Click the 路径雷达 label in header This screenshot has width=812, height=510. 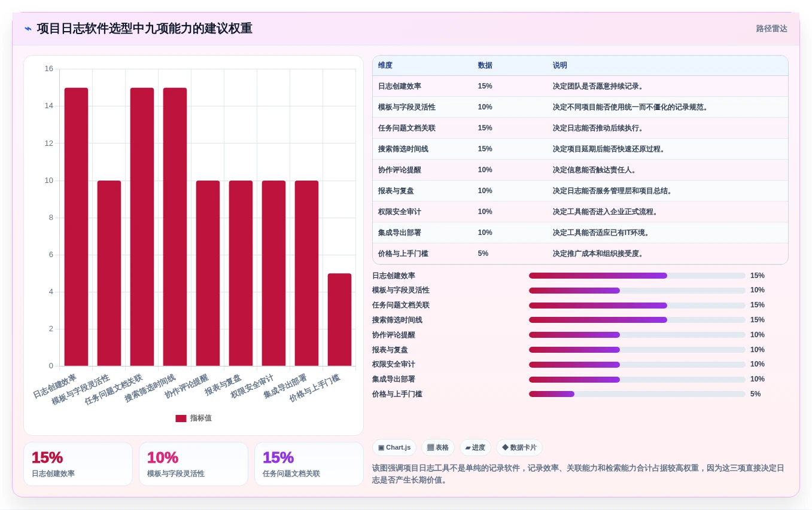[771, 29]
